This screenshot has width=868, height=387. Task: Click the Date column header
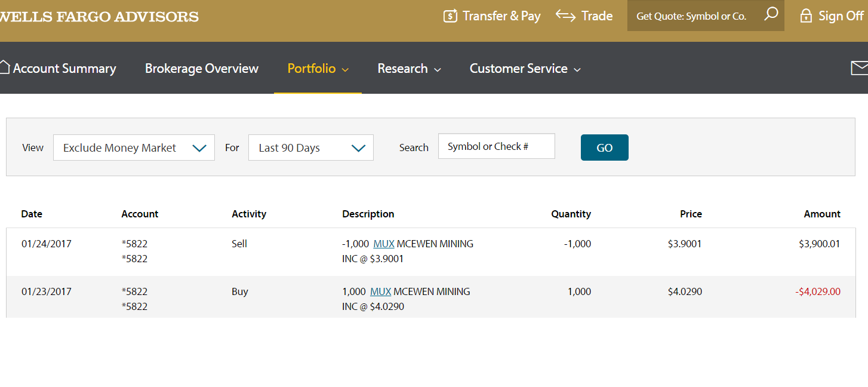coord(32,214)
